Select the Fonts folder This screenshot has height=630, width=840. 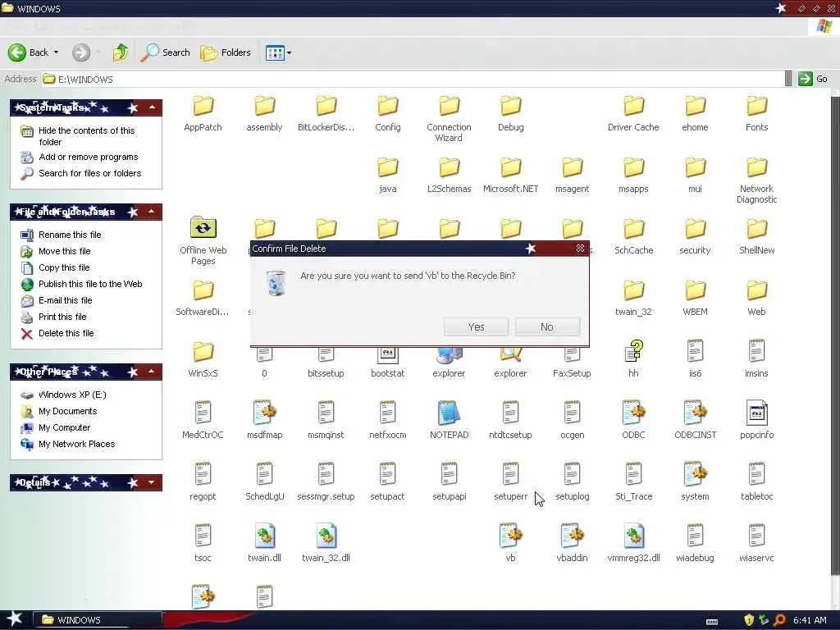coord(756,113)
